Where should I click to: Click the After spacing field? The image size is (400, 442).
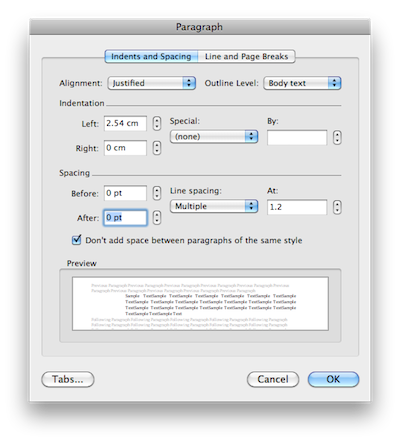pyautogui.click(x=125, y=218)
